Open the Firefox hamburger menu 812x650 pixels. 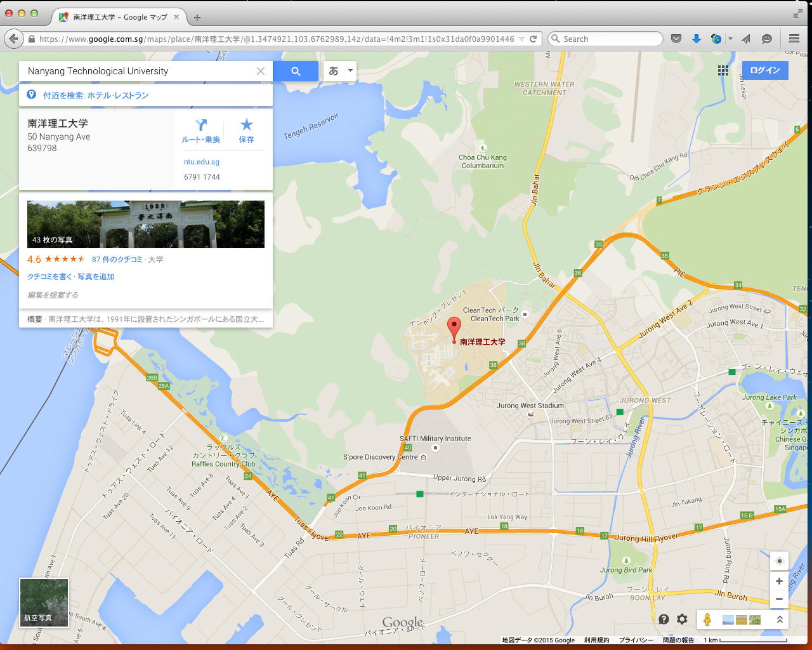coord(794,39)
